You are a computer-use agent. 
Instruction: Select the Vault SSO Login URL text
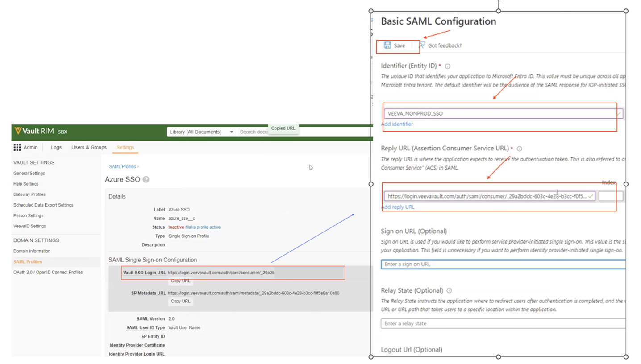221,273
